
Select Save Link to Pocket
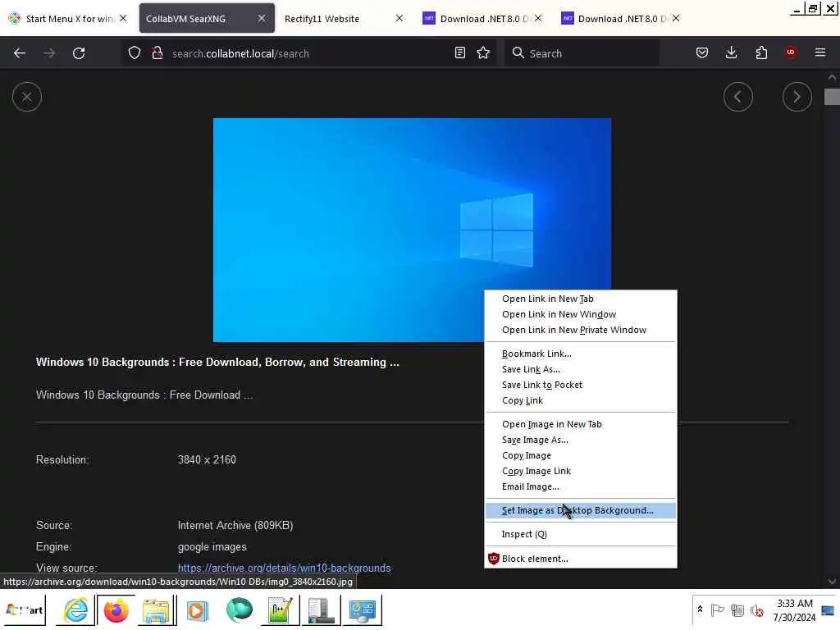coord(580,385)
